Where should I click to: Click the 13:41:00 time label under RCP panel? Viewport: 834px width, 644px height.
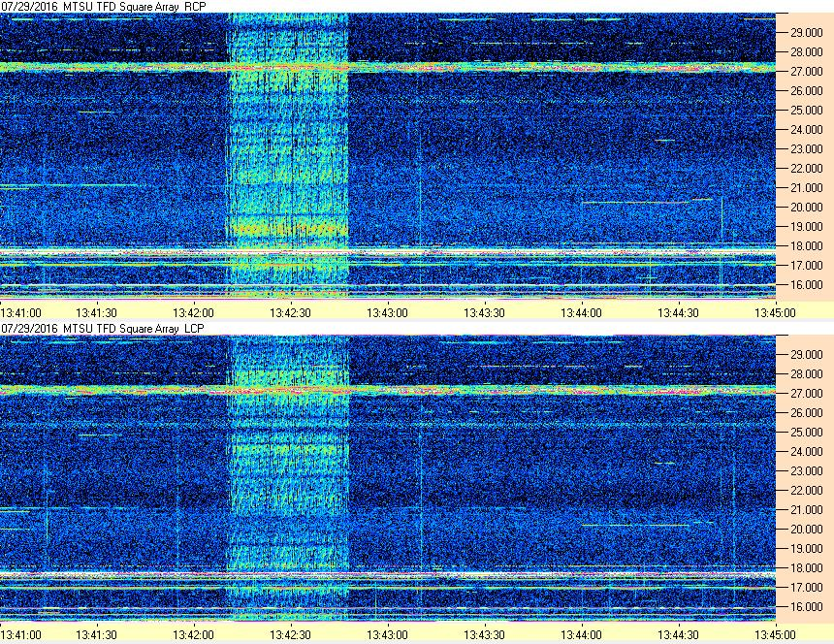tap(20, 312)
